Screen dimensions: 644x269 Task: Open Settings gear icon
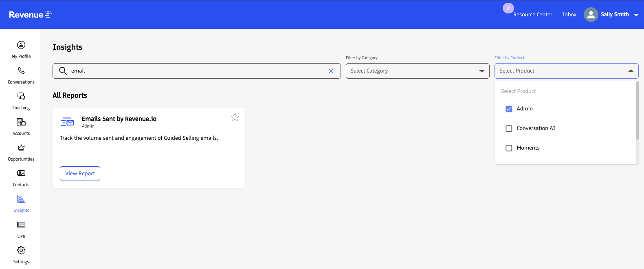21,250
